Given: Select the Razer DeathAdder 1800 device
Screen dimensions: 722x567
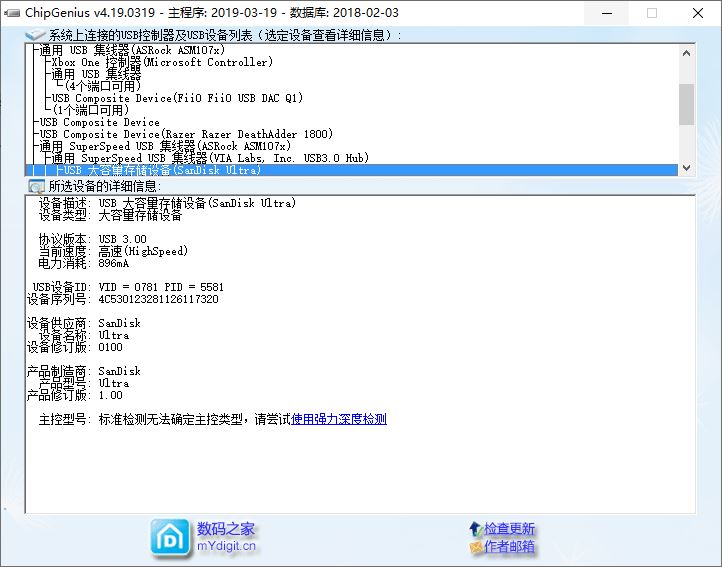Looking at the screenshot, I should click(x=185, y=134).
